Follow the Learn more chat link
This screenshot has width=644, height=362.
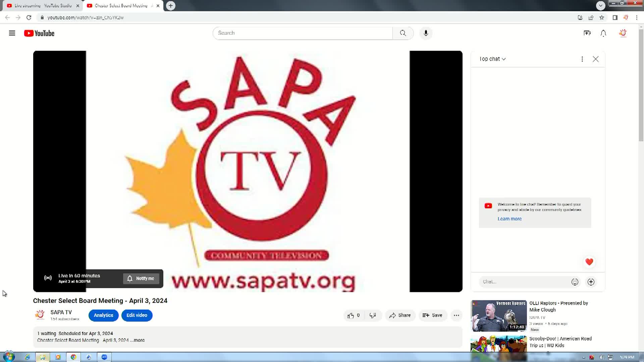coord(509,219)
